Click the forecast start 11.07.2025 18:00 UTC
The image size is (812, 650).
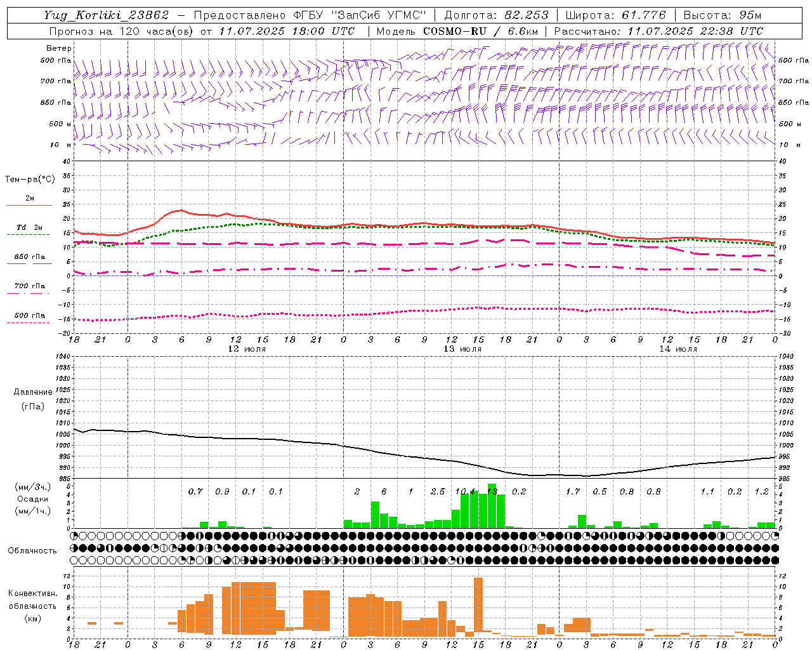pos(287,31)
